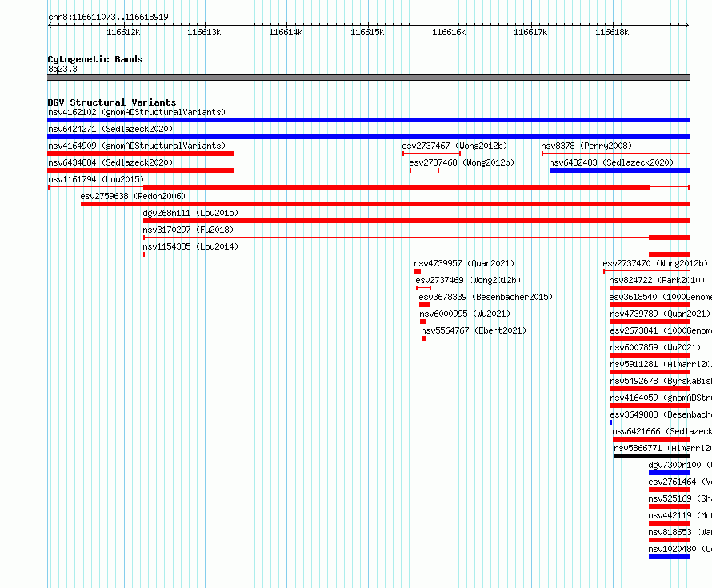This screenshot has height=588, width=712.
Task: Click the 116615k ruler tick label
Action: [367, 32]
